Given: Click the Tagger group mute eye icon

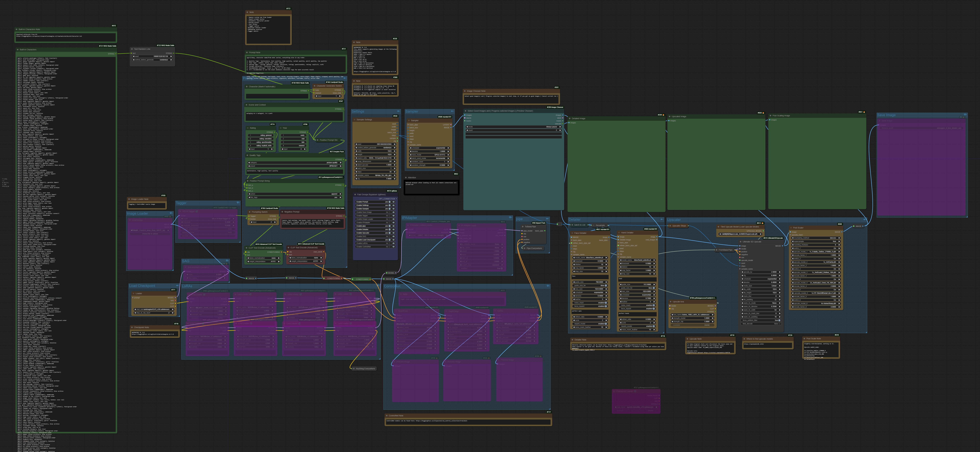Looking at the screenshot, I should [238, 202].
